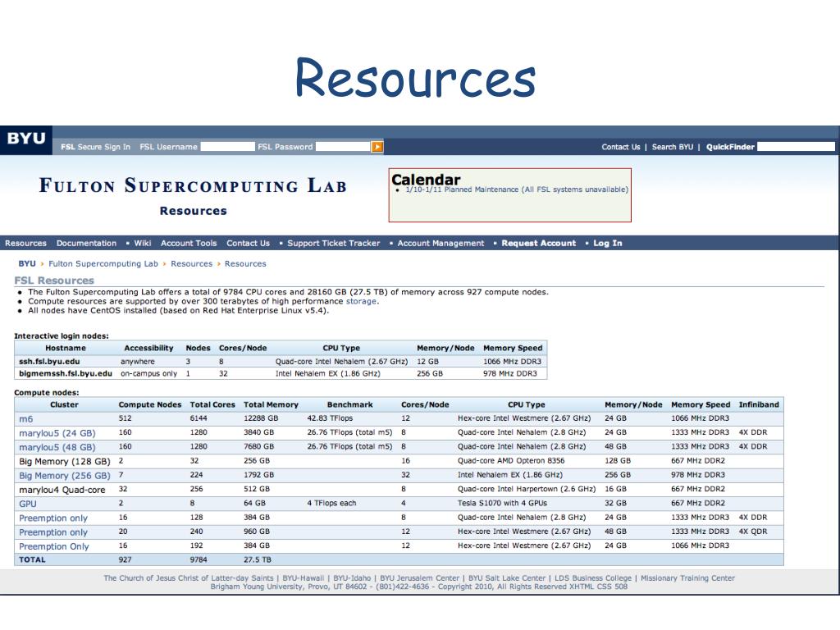Click the TOTAL row label

point(32,559)
